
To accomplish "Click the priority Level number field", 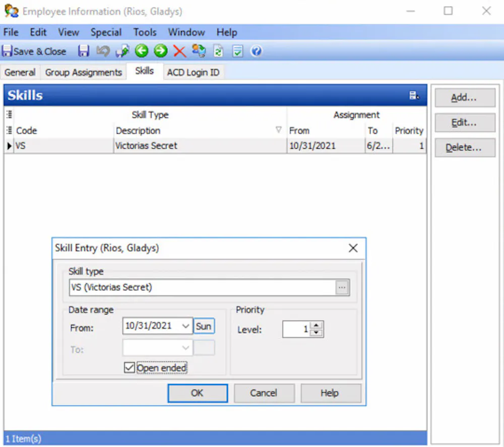I will click(x=296, y=329).
